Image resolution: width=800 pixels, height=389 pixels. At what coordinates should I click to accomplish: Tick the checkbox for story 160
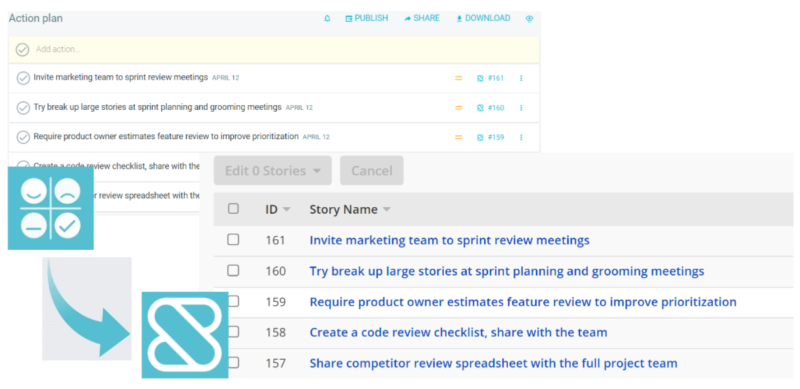click(233, 271)
